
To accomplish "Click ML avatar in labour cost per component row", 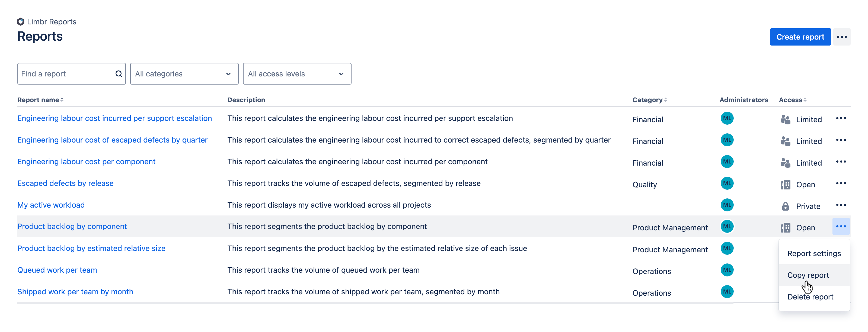I will pos(727,162).
